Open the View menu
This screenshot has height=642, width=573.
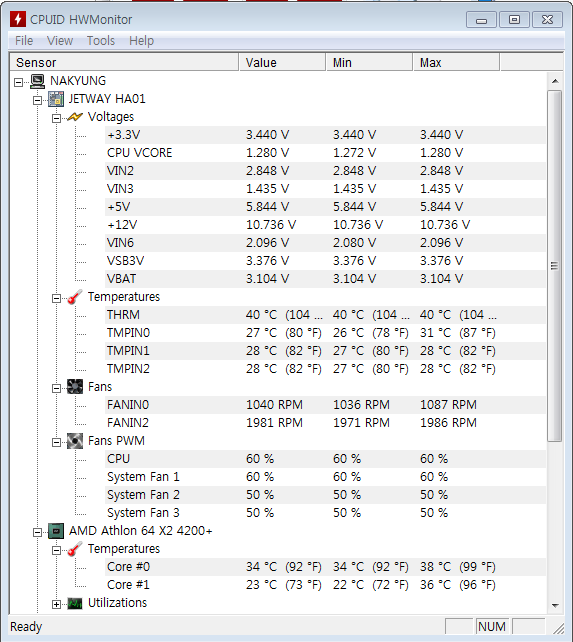[x=60, y=41]
